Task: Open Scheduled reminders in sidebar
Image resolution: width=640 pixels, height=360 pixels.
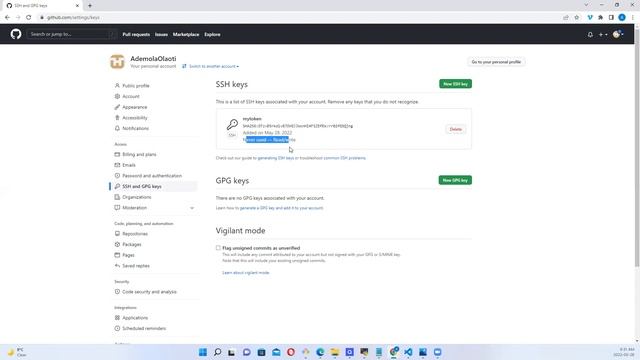Action: point(144,328)
